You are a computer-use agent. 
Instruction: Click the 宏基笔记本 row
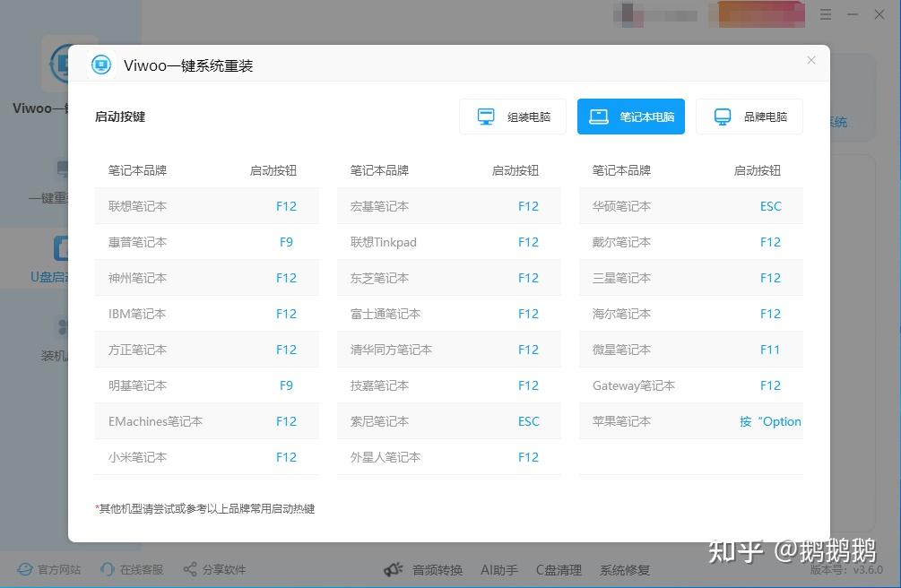point(449,206)
